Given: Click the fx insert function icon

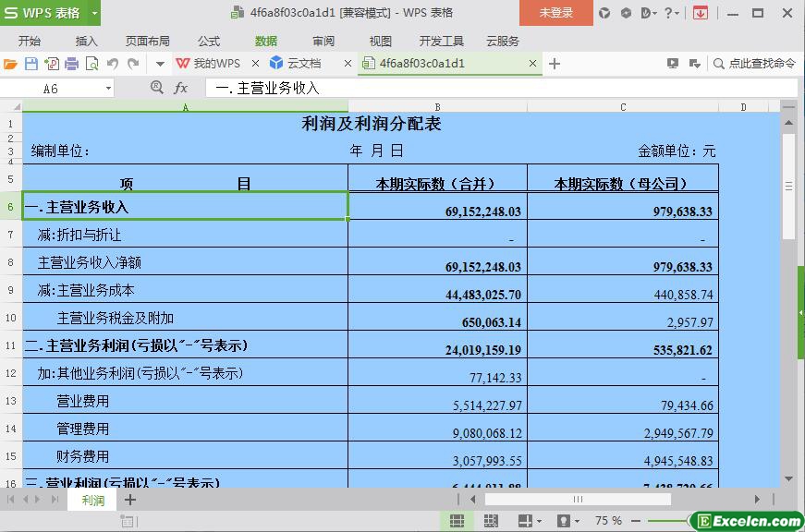Looking at the screenshot, I should [181, 88].
